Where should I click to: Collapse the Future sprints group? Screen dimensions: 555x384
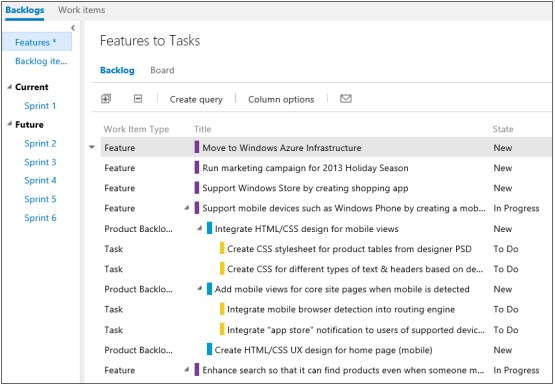click(10, 124)
